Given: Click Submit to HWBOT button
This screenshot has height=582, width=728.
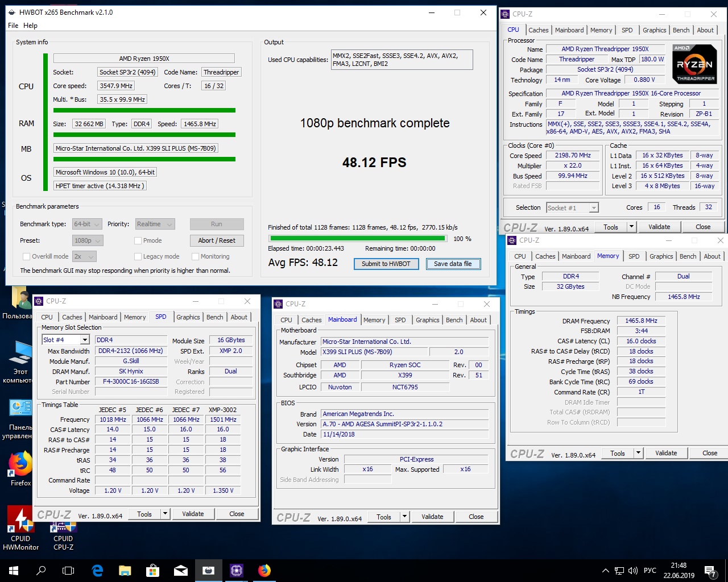Looking at the screenshot, I should tap(386, 264).
